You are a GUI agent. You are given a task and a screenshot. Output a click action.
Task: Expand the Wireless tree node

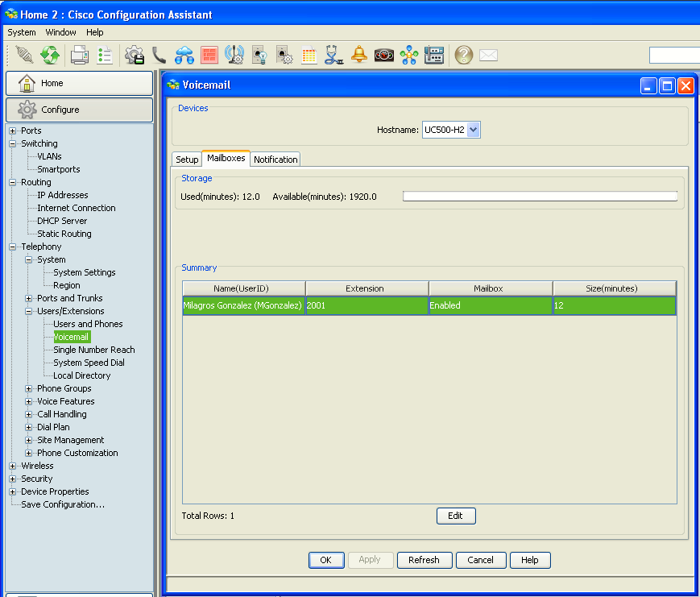pyautogui.click(x=13, y=466)
